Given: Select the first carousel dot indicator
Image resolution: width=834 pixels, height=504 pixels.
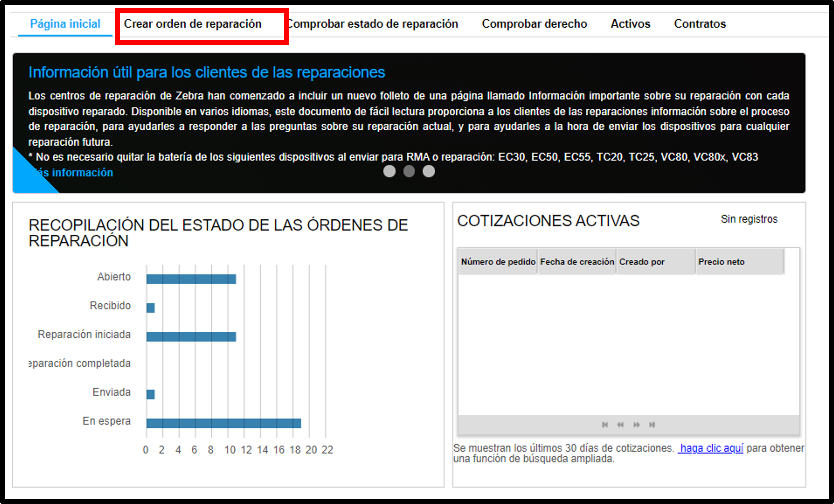Looking at the screenshot, I should click(x=389, y=171).
